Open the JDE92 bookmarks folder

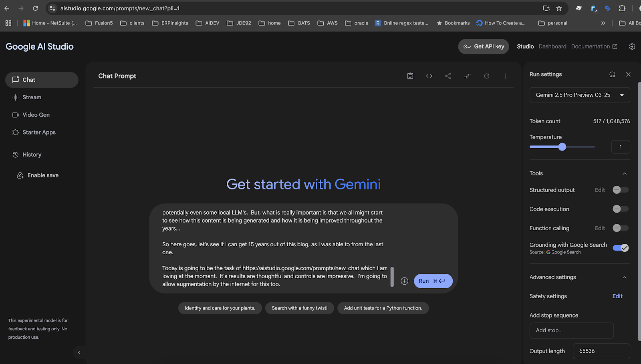[x=239, y=23]
